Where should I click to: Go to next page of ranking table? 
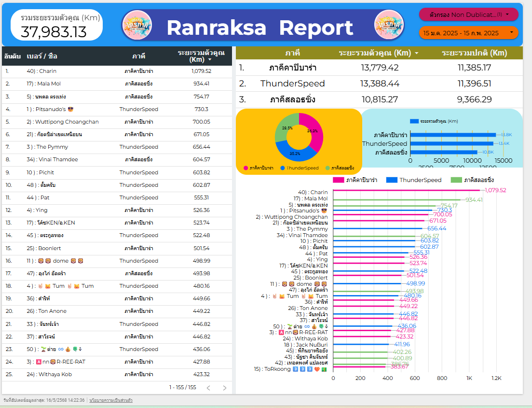tap(224, 388)
